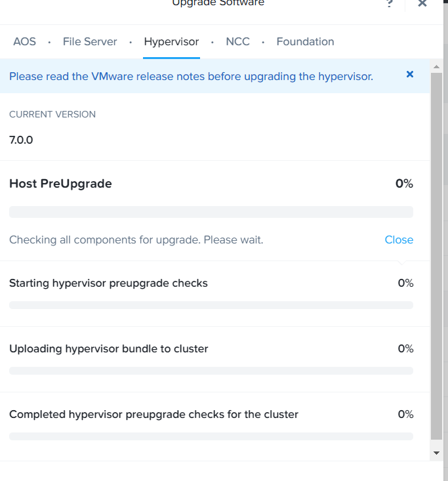Click the vertical scrollbar thumb
The width and height of the screenshot is (448, 481).
(x=437, y=256)
